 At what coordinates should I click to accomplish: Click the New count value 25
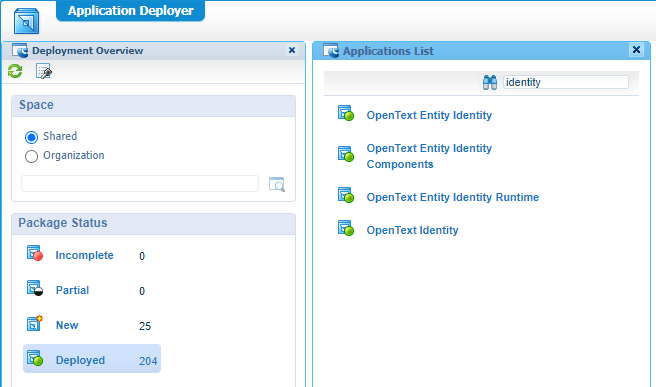coord(145,326)
